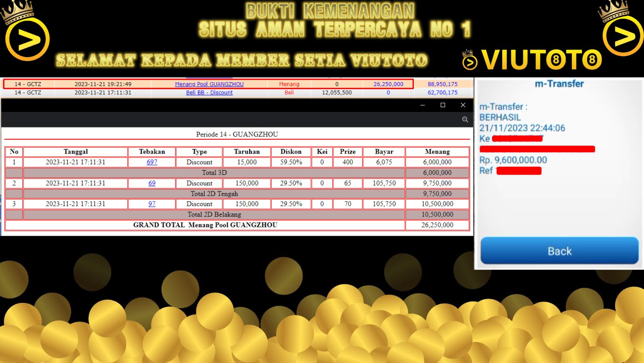Viewport: 644px width, 363px height.
Task: Select the Total 2D Belakang subtotal row
Action: 237,214
